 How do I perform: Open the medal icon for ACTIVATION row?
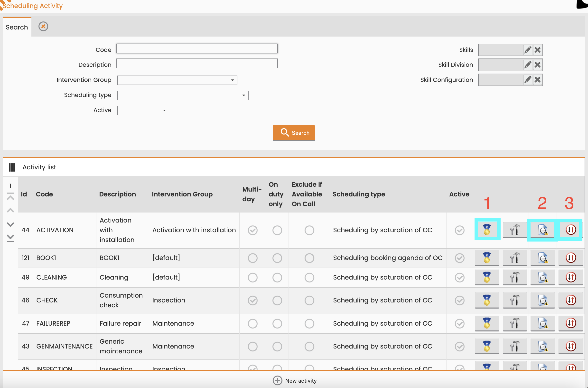pos(487,230)
